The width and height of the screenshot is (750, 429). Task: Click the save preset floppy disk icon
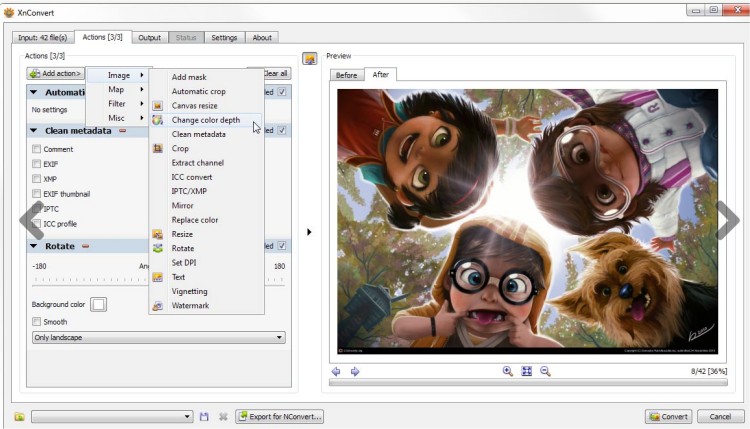pyautogui.click(x=204, y=416)
